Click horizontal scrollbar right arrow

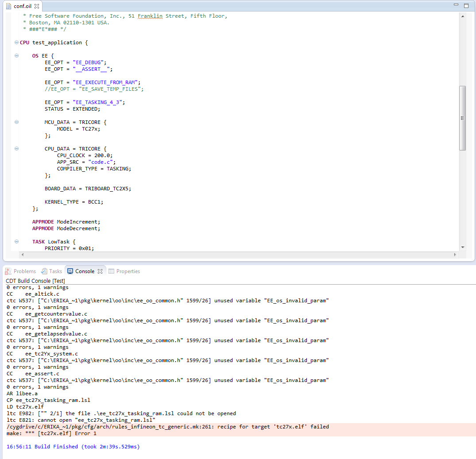click(x=455, y=255)
